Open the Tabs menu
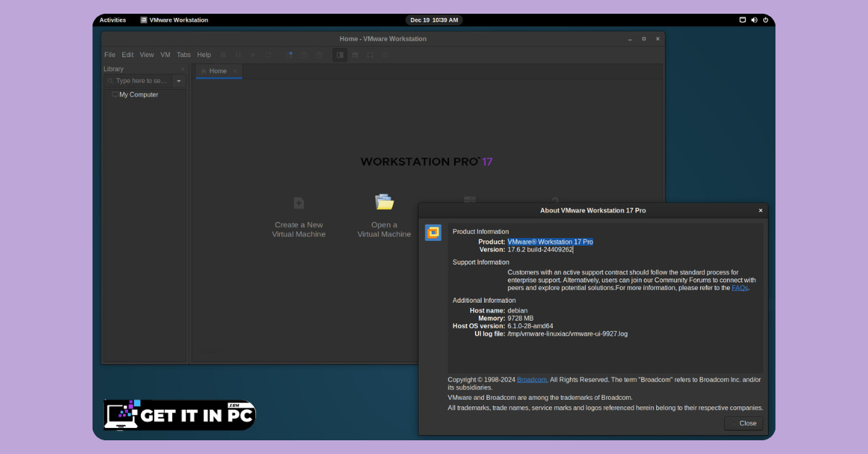 coord(184,55)
